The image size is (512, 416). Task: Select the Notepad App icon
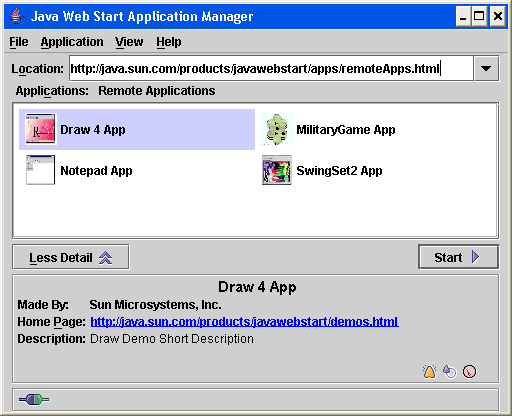tap(40, 170)
